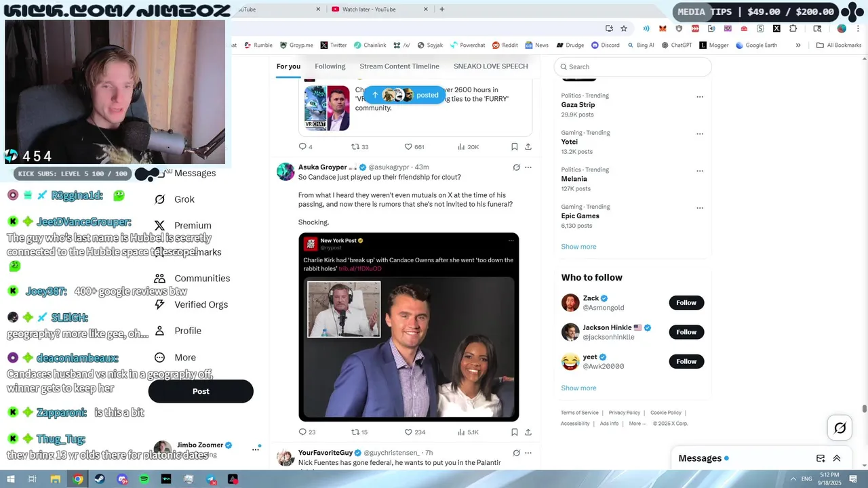Open Spotify from taskbar

pos(144,479)
